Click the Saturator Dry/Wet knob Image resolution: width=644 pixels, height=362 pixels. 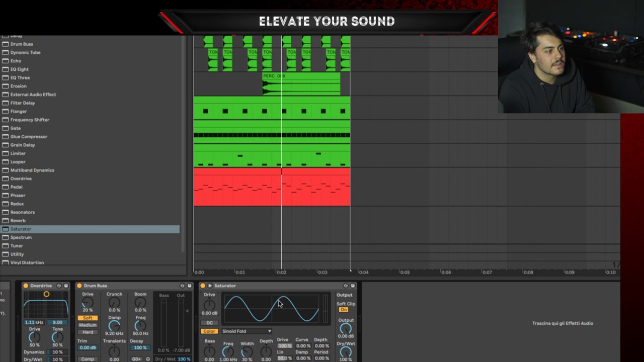pyautogui.click(x=346, y=352)
